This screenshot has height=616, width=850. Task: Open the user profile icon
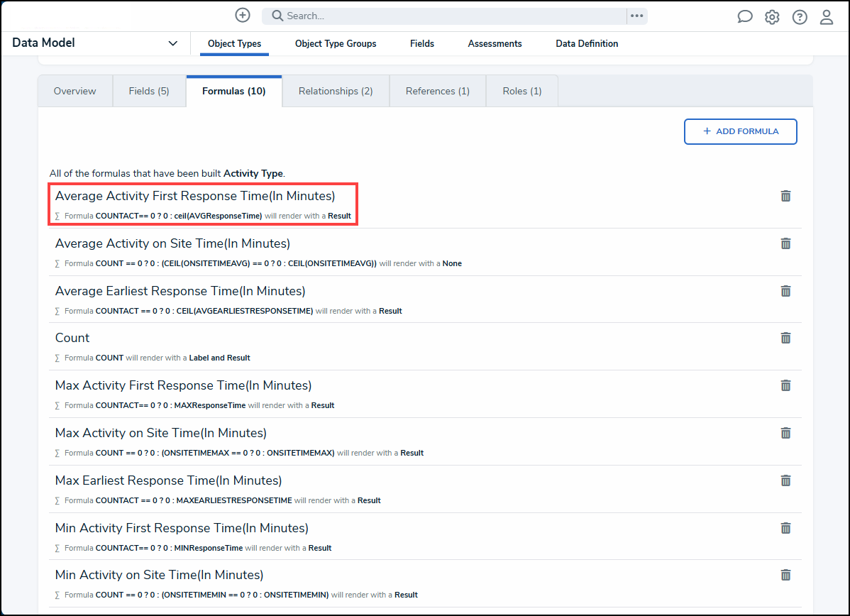pyautogui.click(x=827, y=17)
